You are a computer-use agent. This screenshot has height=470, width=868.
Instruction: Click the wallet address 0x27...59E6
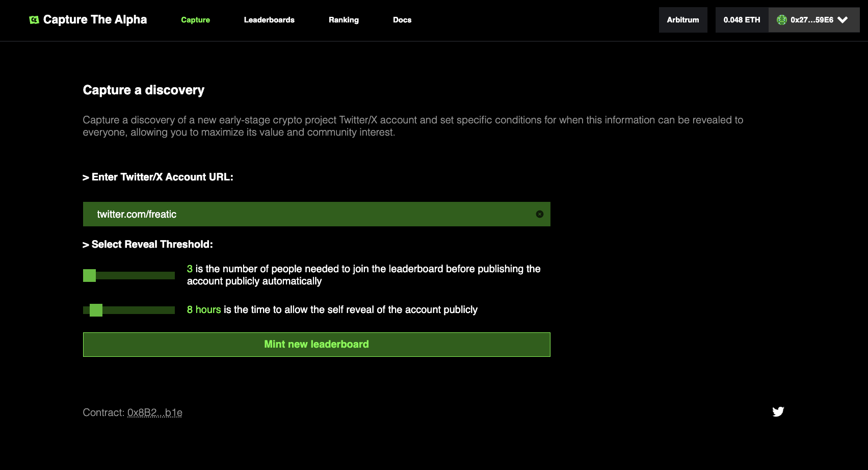pyautogui.click(x=811, y=20)
